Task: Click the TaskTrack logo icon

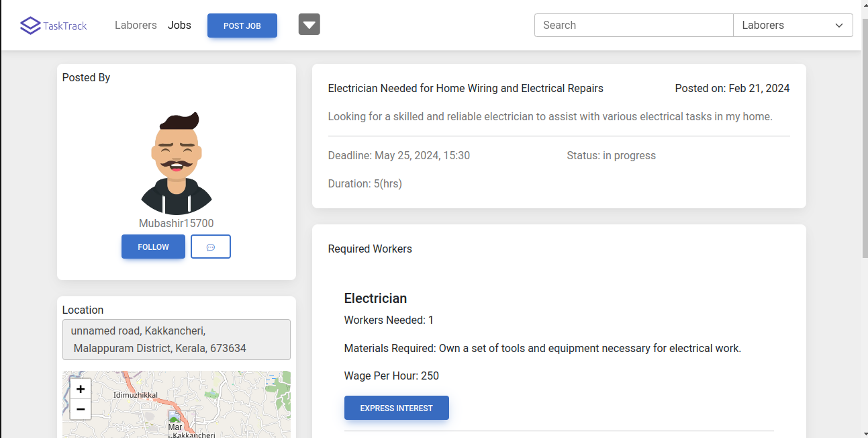Action: coord(30,26)
